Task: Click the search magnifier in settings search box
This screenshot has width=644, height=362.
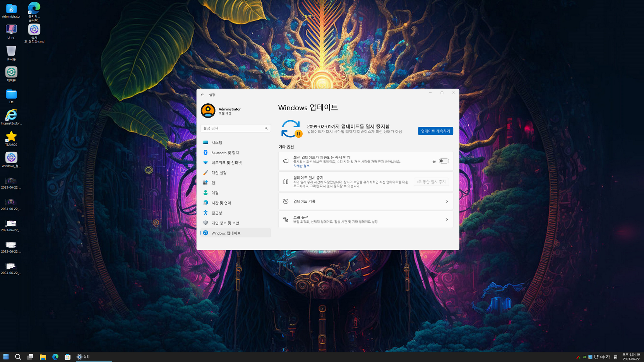Action: point(266,128)
